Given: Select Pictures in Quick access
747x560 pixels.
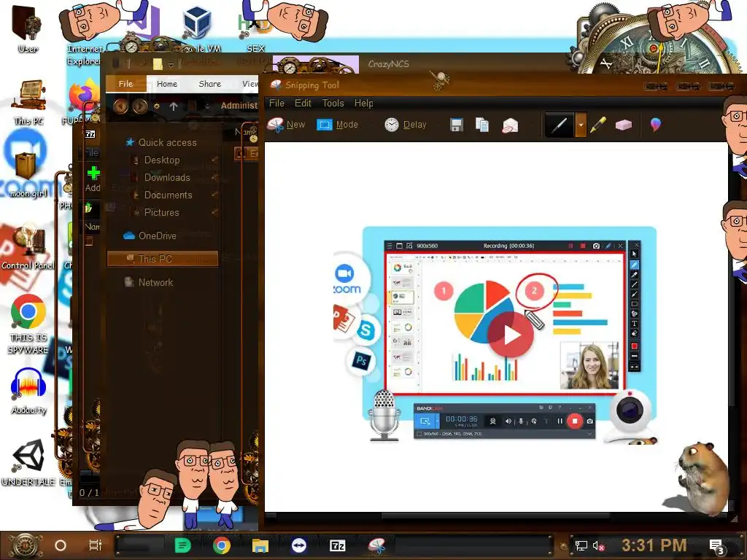Looking at the screenshot, I should (x=161, y=213).
